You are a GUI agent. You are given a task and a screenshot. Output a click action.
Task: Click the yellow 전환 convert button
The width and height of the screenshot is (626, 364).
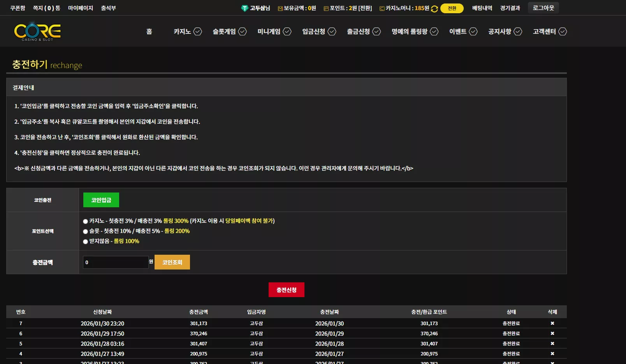point(452,9)
